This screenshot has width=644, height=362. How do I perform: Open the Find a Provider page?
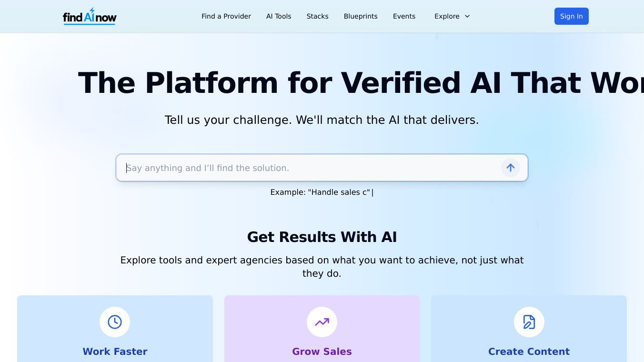pyautogui.click(x=226, y=16)
